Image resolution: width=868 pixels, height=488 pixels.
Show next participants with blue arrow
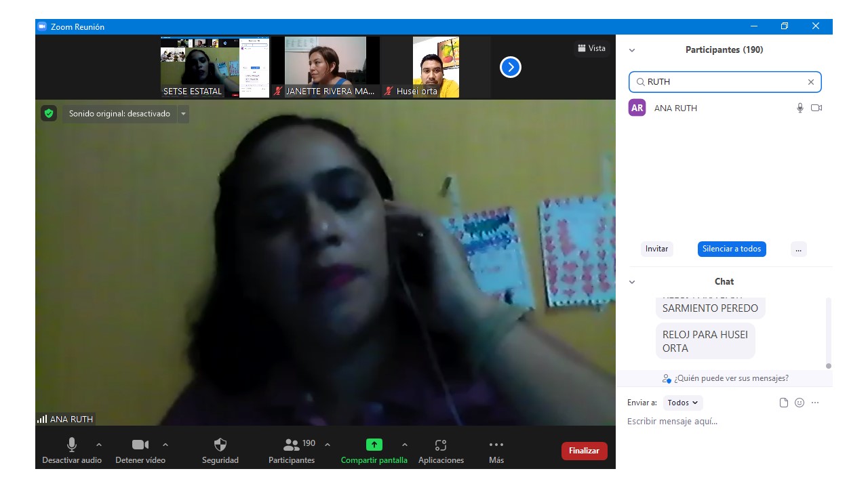click(511, 67)
